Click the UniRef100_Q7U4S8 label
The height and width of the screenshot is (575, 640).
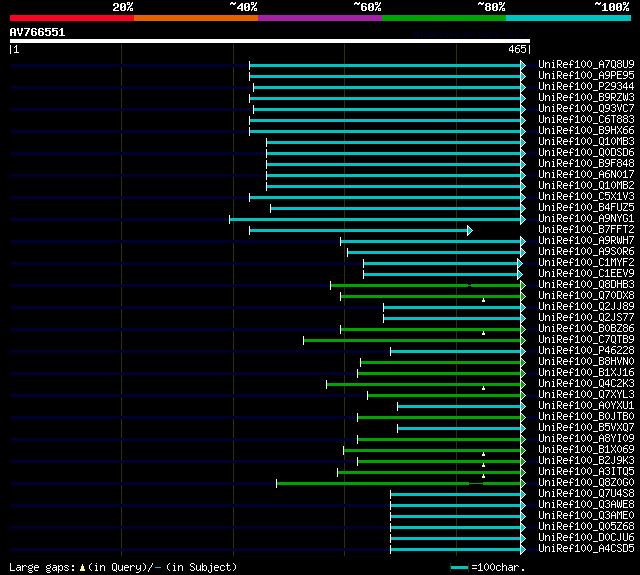point(586,494)
